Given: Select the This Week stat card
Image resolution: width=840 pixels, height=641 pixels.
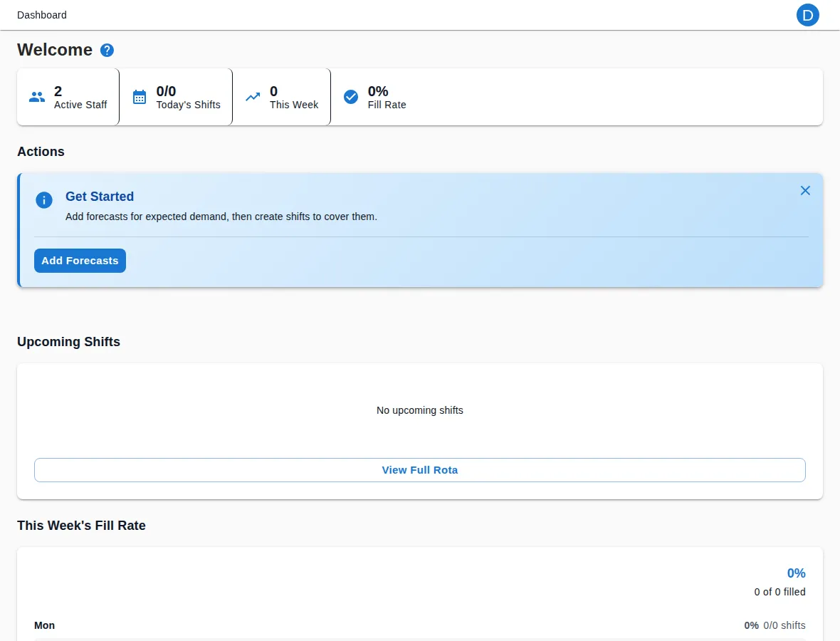Looking at the screenshot, I should [x=282, y=97].
